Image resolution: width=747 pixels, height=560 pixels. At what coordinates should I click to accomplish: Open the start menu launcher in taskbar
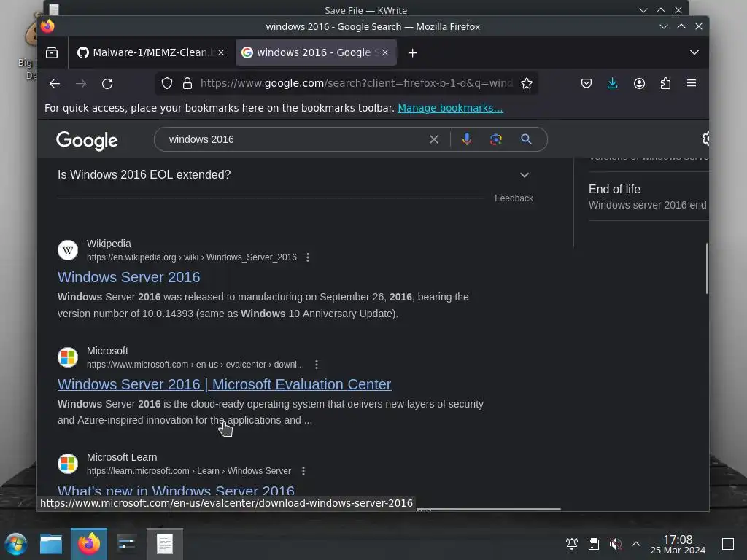pyautogui.click(x=16, y=544)
